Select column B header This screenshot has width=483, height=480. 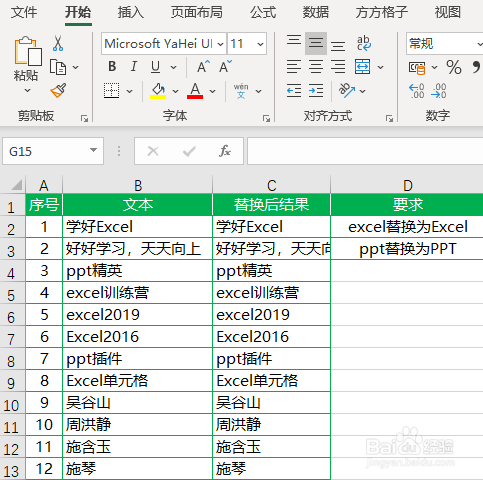(138, 185)
